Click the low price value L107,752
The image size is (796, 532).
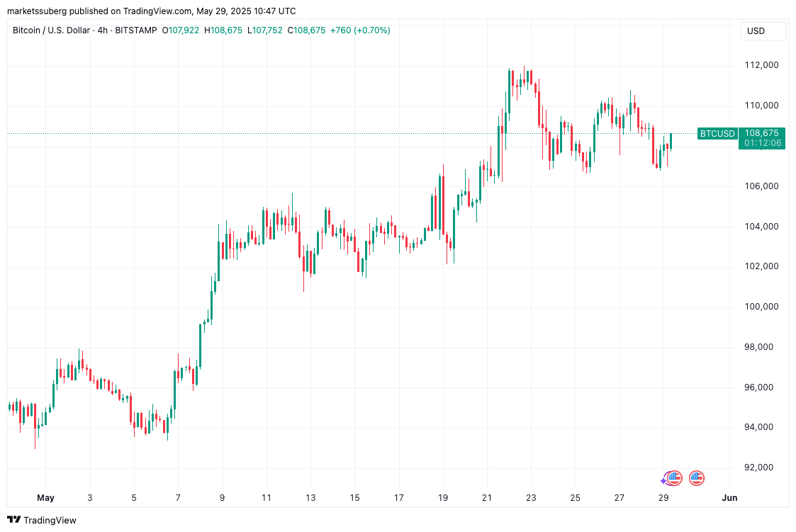[266, 30]
